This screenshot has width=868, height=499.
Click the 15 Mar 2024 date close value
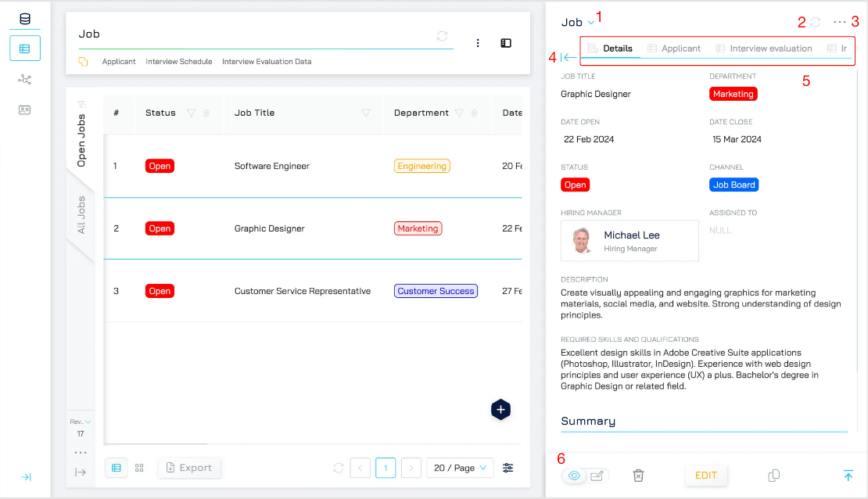pyautogui.click(x=737, y=139)
